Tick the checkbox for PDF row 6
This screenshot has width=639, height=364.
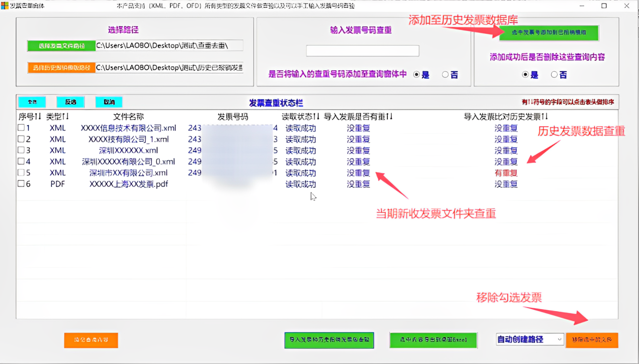pyautogui.click(x=21, y=183)
